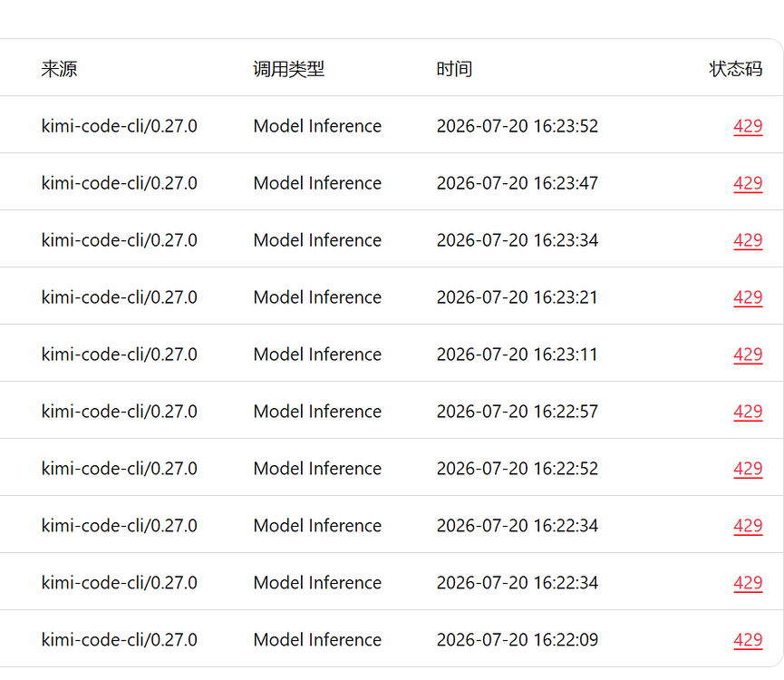The width and height of the screenshot is (784, 680).
Task: Open 429 status link for 16:23:21 row
Action: [x=748, y=297]
